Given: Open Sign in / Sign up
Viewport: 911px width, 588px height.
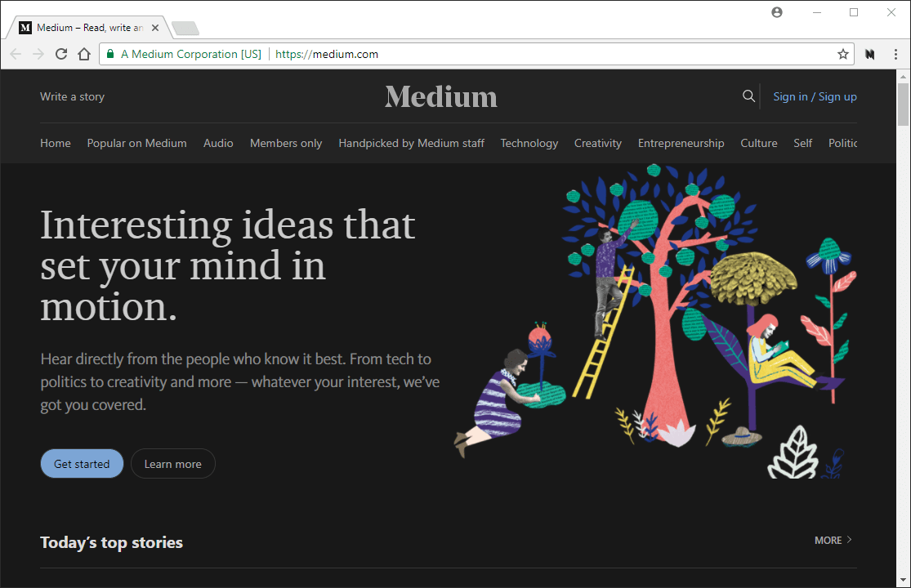Looking at the screenshot, I should [x=815, y=96].
